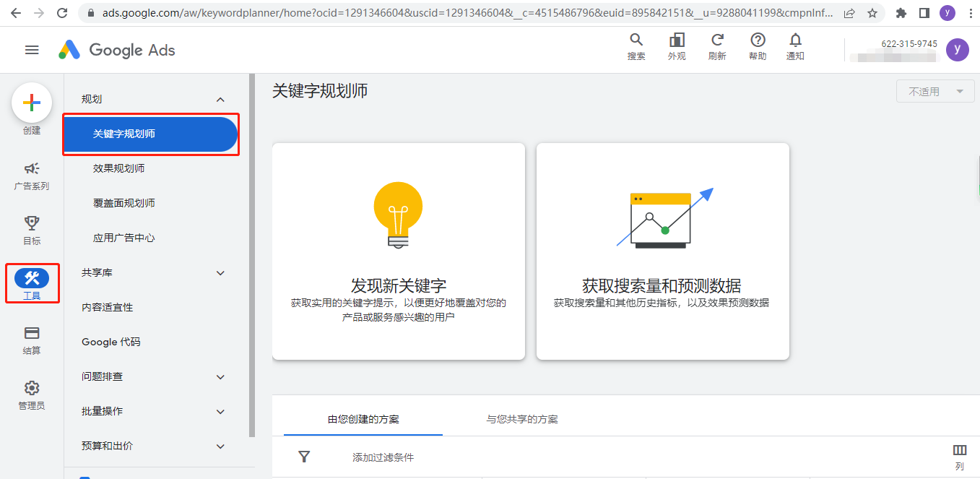Viewport: 980px width, 479px height.
Task: Toggle the browser side panel icon
Action: coord(924,13)
